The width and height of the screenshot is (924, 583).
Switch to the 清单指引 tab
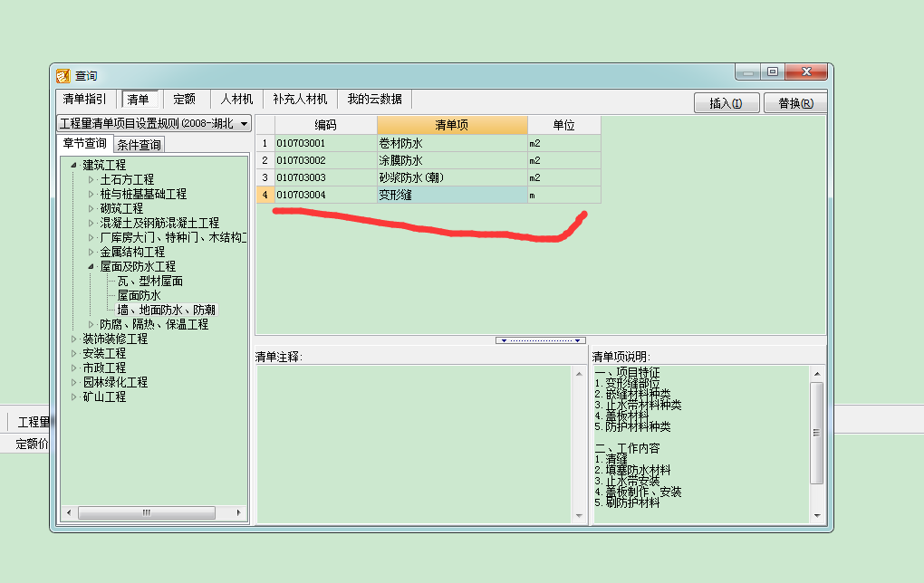[x=85, y=99]
